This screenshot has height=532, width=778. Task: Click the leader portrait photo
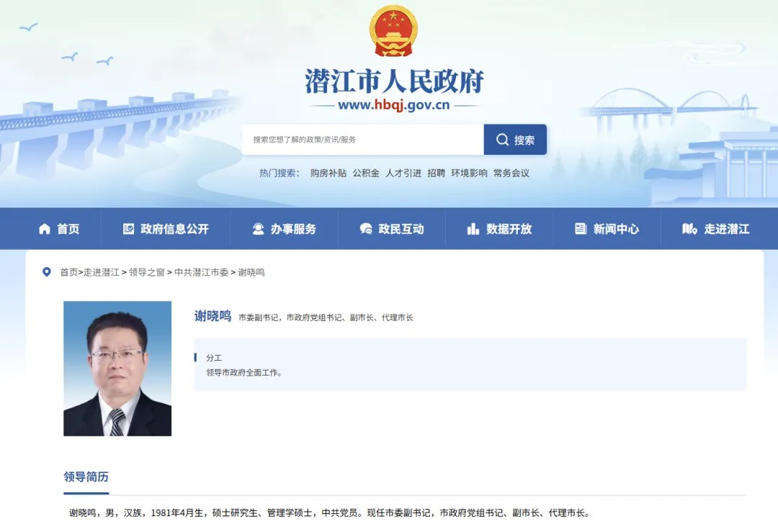pos(117,369)
